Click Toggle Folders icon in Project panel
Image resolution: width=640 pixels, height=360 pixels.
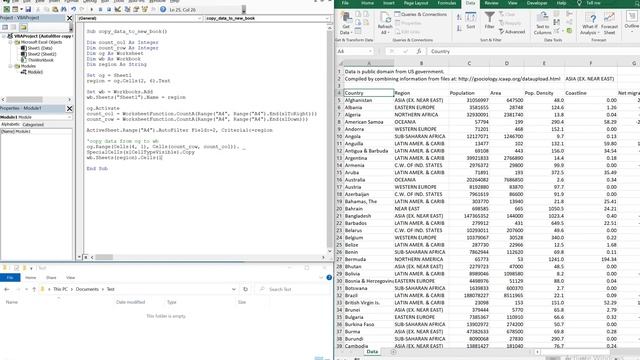23,27
